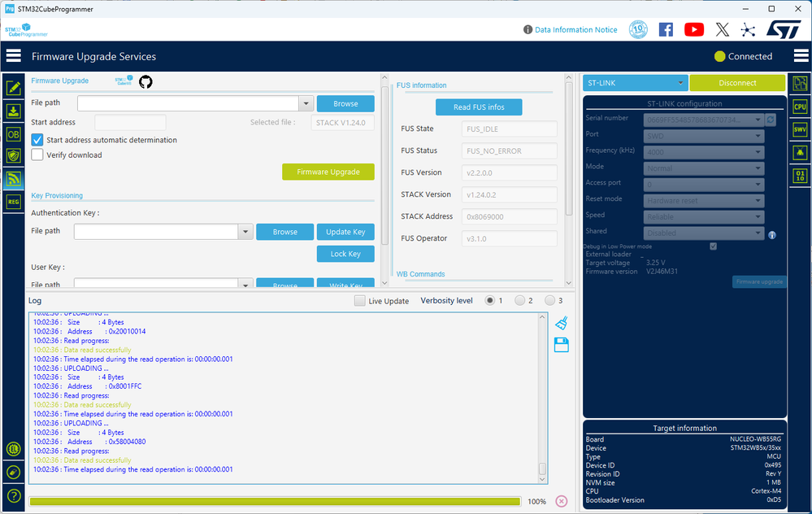Select verbosity level 1 radio button
The height and width of the screenshot is (514, 812).
(x=489, y=301)
